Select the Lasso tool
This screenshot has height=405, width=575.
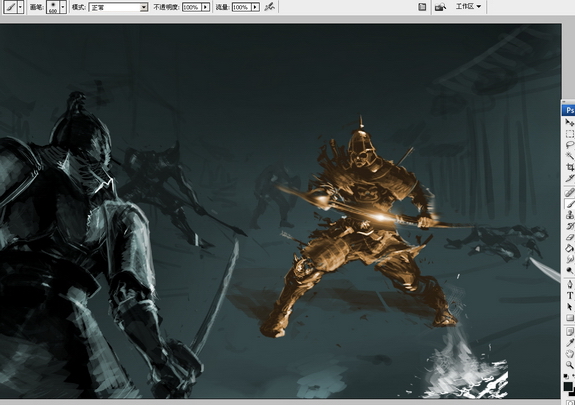click(x=569, y=145)
